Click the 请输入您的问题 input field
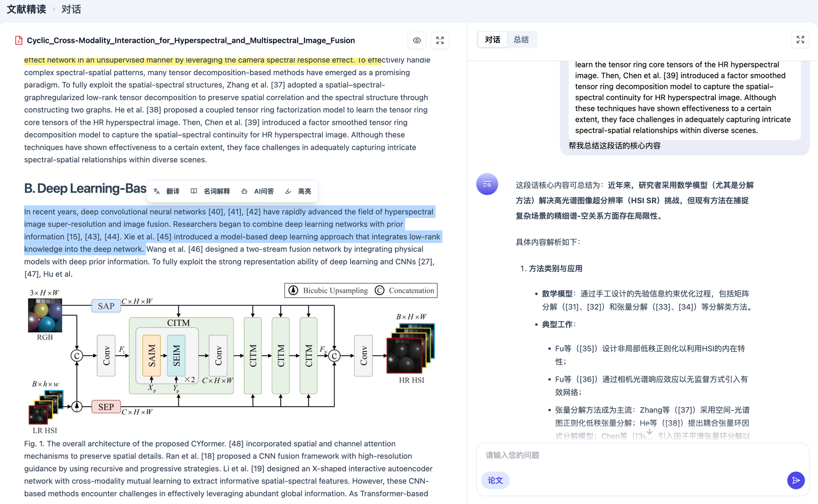This screenshot has height=504, width=818. click(x=573, y=455)
